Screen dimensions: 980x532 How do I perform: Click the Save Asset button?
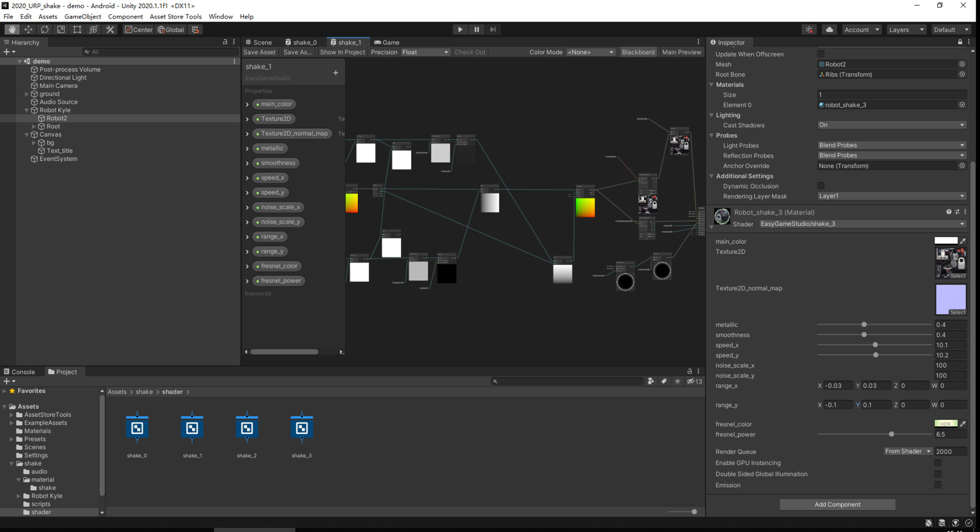(x=260, y=52)
